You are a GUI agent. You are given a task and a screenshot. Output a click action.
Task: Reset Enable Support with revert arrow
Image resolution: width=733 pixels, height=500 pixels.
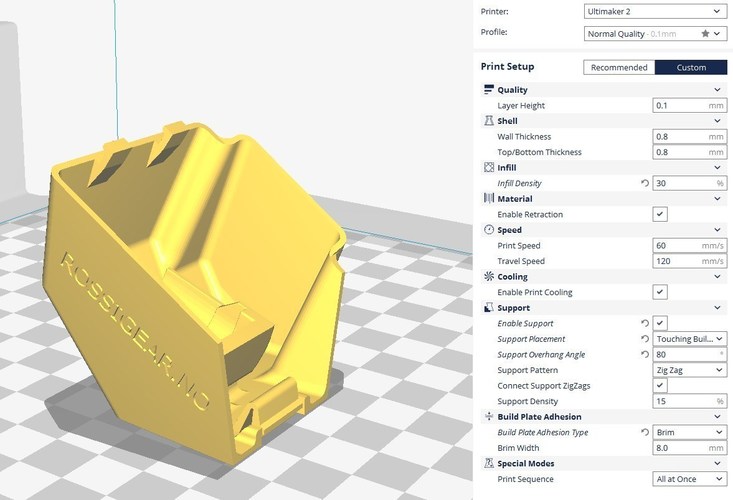[645, 323]
